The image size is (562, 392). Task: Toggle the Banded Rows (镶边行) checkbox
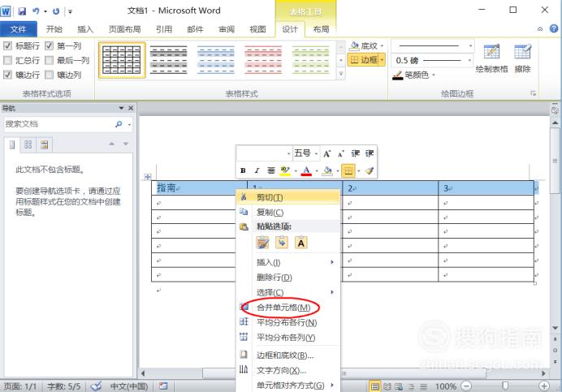pyautogui.click(x=7, y=75)
